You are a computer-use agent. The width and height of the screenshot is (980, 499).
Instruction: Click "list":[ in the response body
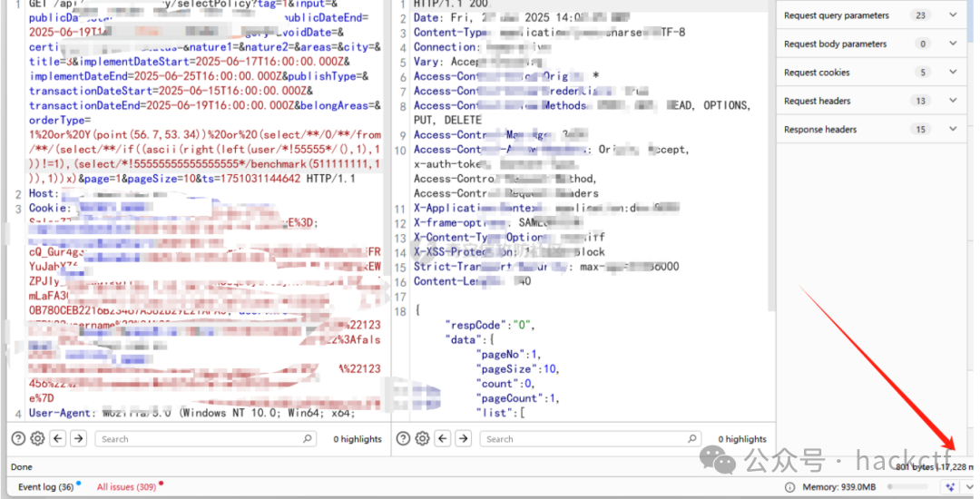[500, 413]
